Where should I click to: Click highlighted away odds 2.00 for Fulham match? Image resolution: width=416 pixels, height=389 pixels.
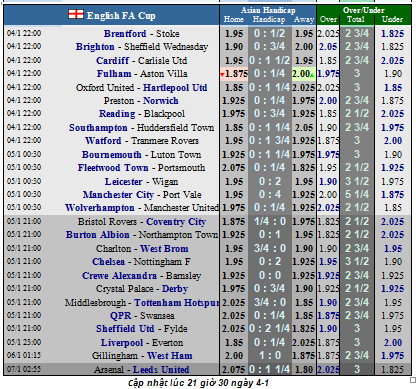click(x=304, y=74)
